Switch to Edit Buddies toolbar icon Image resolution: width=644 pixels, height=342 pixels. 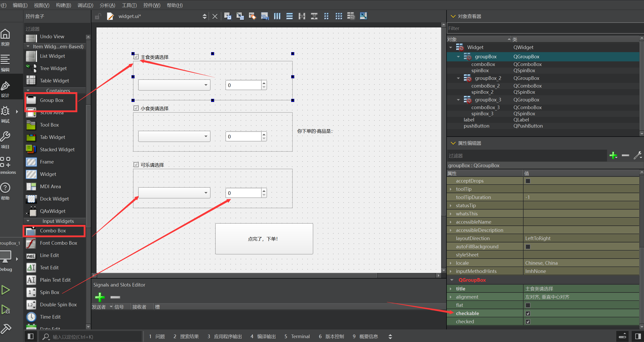252,16
